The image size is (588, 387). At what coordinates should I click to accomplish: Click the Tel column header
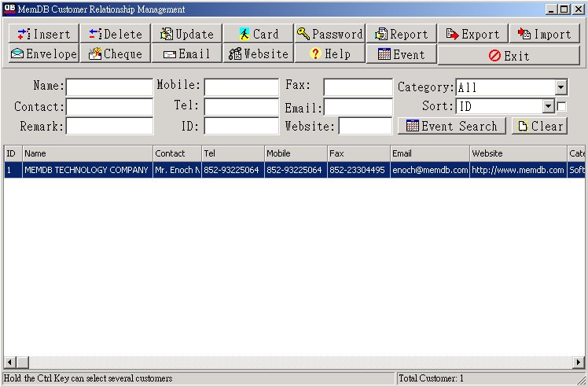(233, 153)
